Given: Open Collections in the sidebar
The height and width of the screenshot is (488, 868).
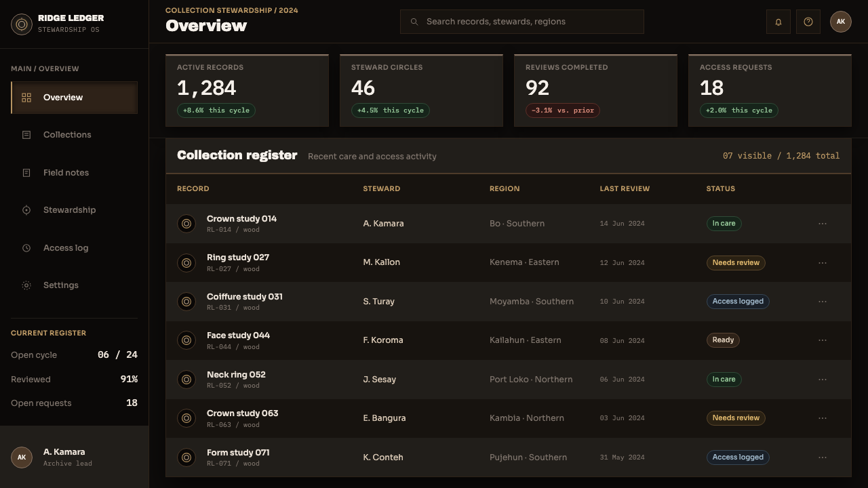Looking at the screenshot, I should pos(75,135).
